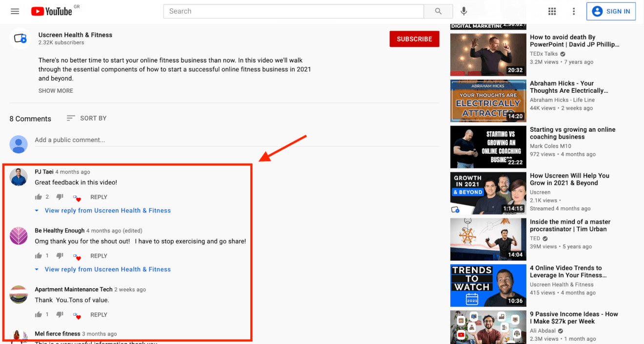Open the settings three-dot menu
Image resolution: width=644 pixels, height=344 pixels.
point(574,11)
